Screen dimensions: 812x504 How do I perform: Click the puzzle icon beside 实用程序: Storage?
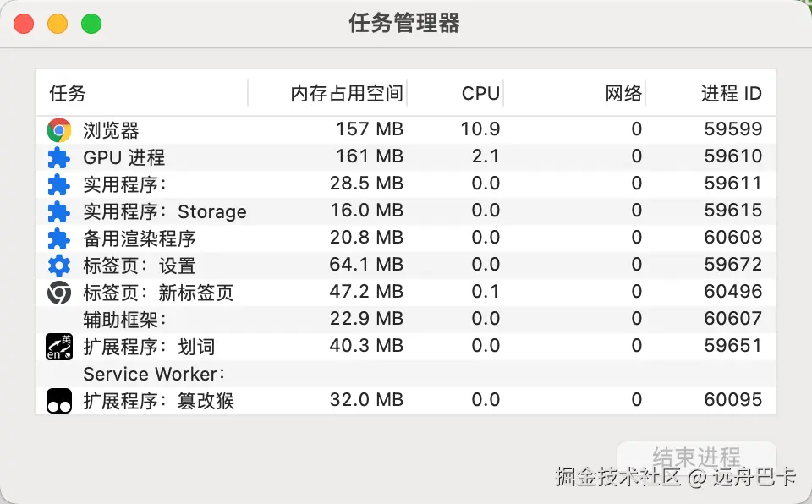58,211
